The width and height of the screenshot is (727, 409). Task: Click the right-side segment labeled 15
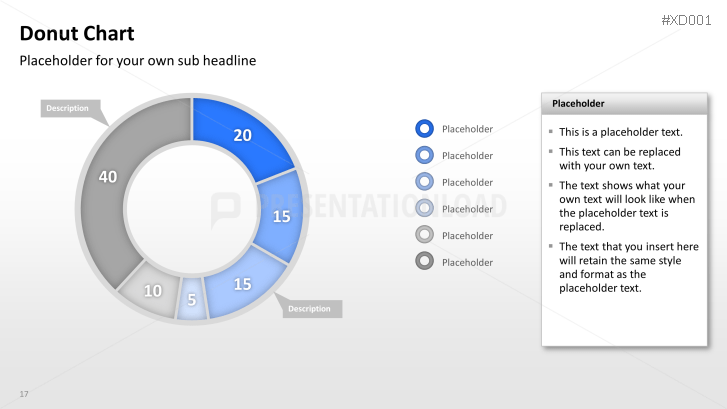point(281,217)
